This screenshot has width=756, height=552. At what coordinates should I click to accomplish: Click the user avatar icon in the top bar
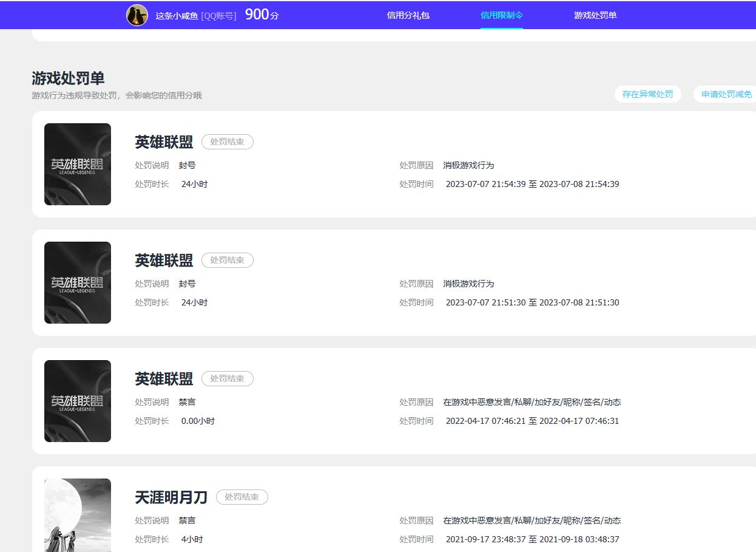click(138, 15)
